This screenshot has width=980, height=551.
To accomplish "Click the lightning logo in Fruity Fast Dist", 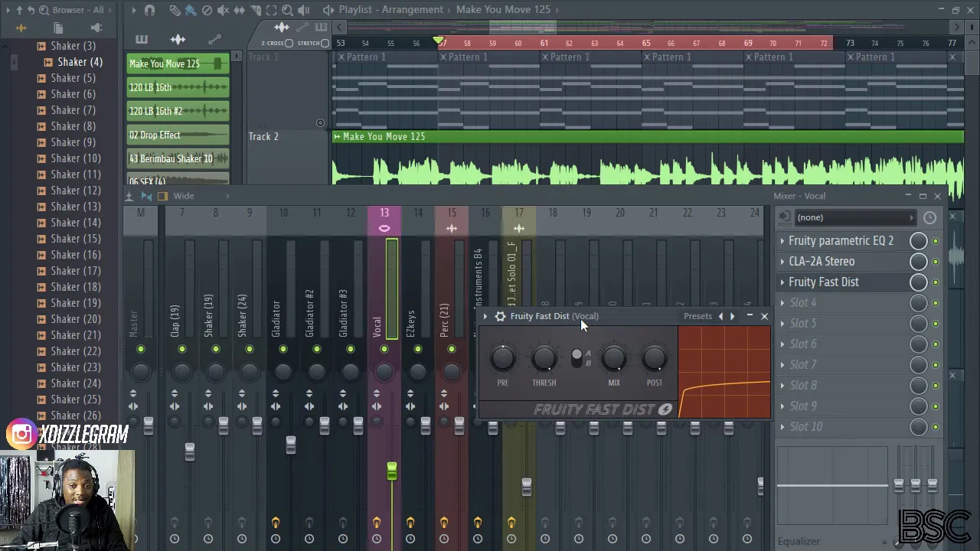I will point(665,409).
